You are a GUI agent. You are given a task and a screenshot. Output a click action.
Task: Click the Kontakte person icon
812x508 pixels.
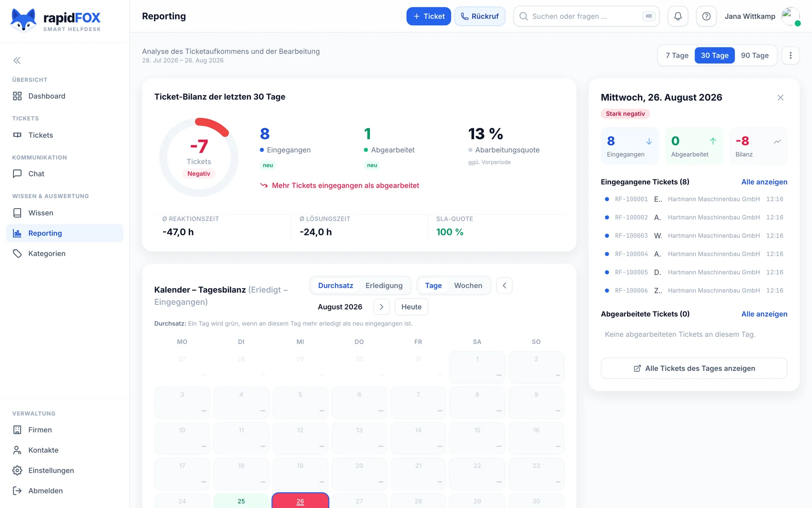click(17, 450)
